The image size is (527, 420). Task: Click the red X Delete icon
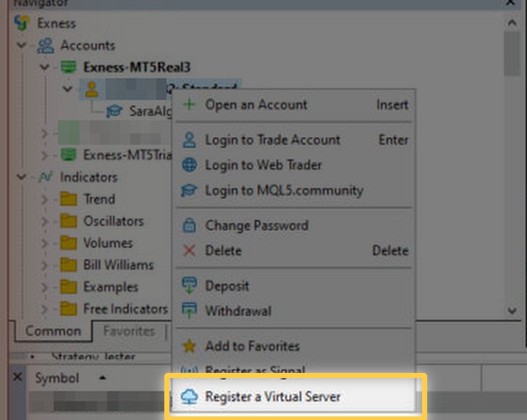[189, 250]
